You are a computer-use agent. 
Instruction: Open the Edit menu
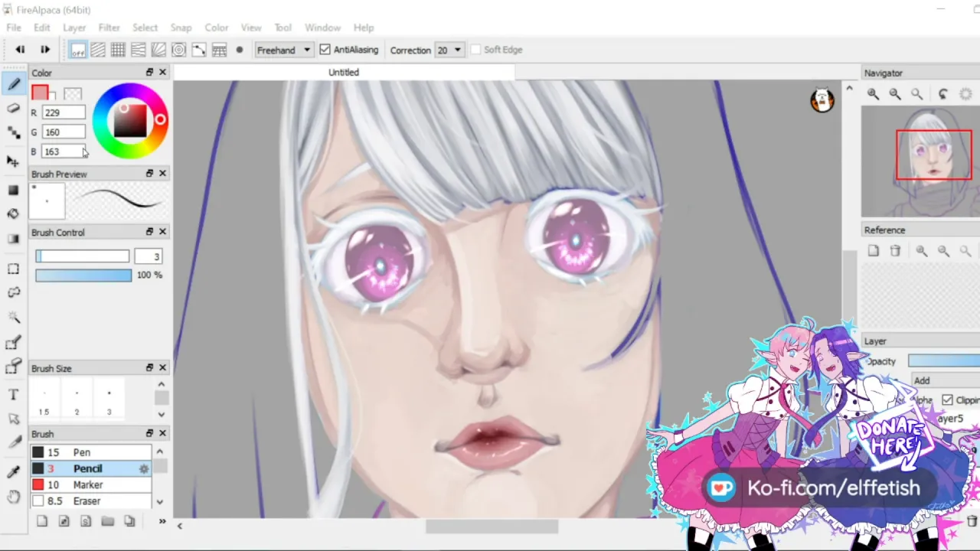click(42, 28)
